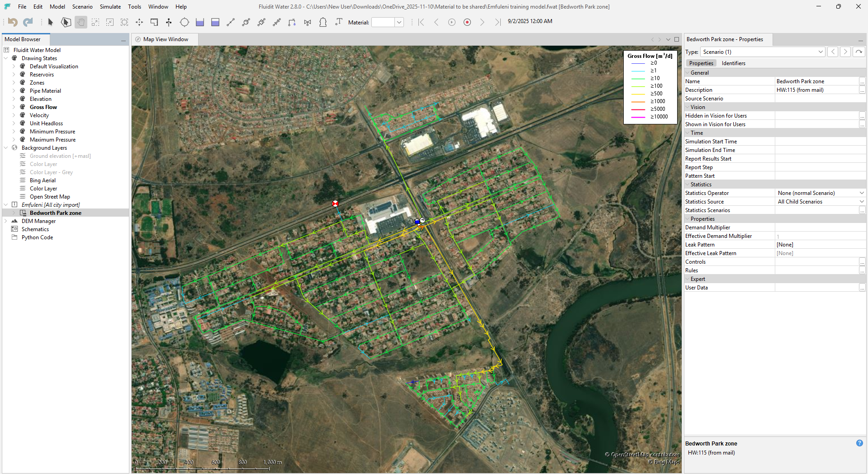This screenshot has height=474, width=868.
Task: Expand the Velocity drawing state
Action: click(x=14, y=115)
